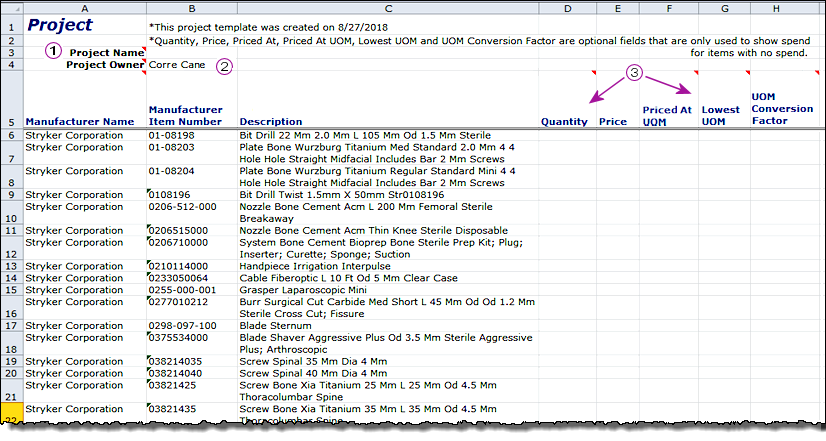Select item number cell 01-08198

point(192,135)
